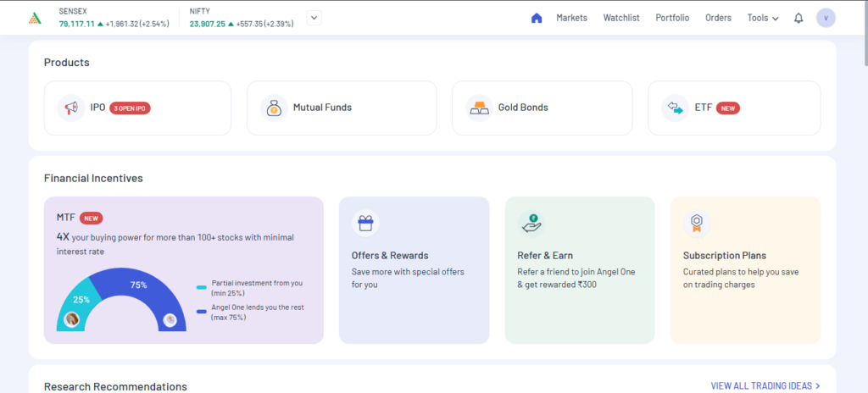
Task: Select the Gold Bonds product card
Action: (x=542, y=108)
